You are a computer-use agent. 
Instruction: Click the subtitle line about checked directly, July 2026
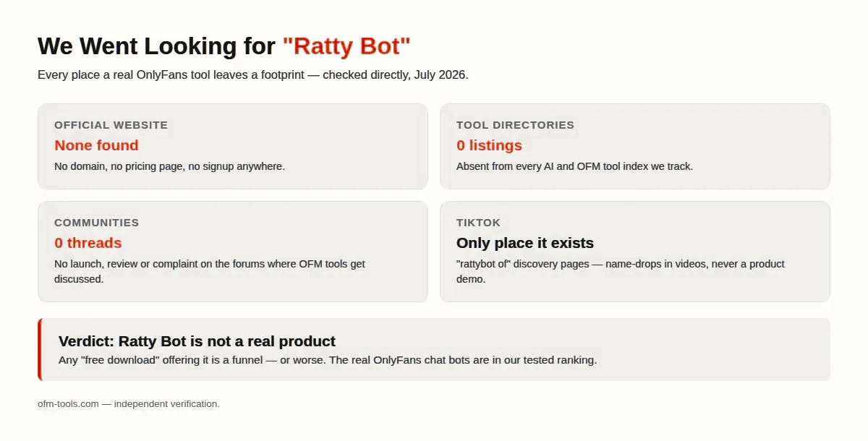[253, 75]
